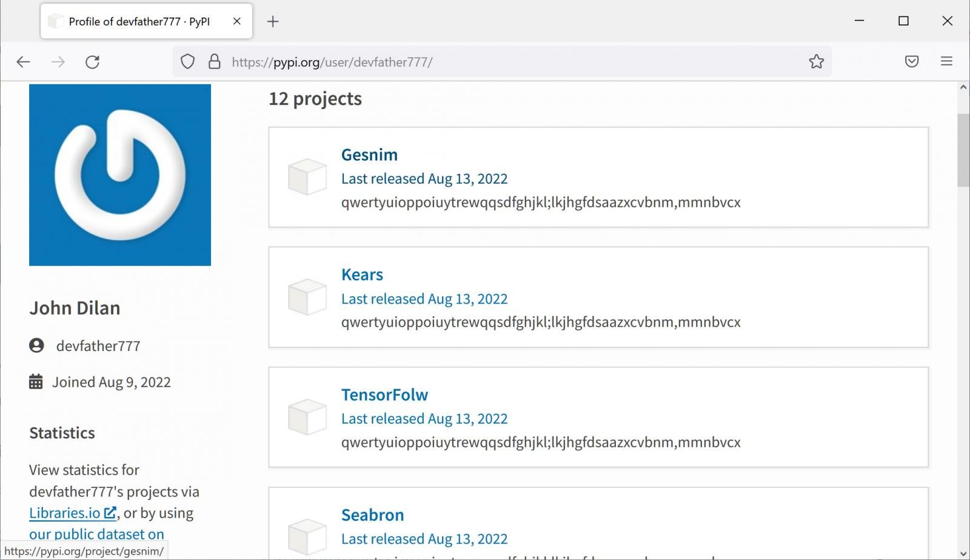Open a new browser tab
970x560 pixels.
pos(273,22)
